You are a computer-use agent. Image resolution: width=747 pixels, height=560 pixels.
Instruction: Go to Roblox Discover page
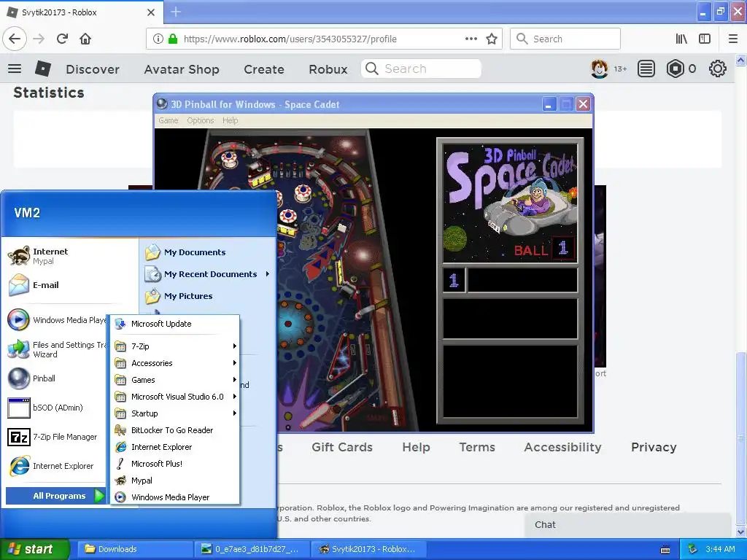[x=93, y=69]
